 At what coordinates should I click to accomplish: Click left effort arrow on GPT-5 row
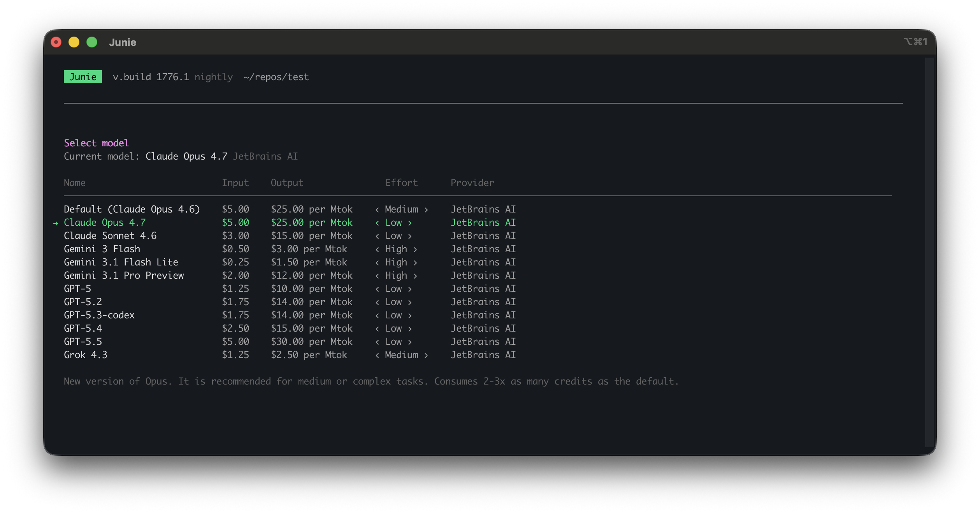click(x=377, y=289)
